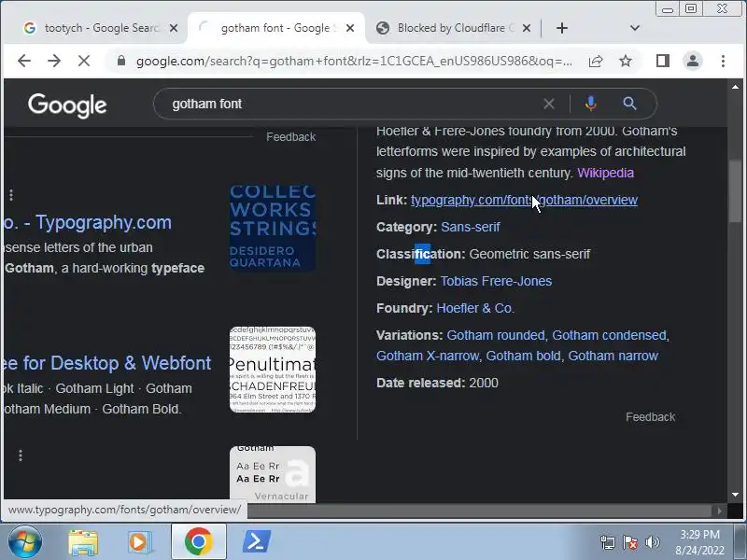Click the vertical scrollbar thumb

tap(735, 192)
